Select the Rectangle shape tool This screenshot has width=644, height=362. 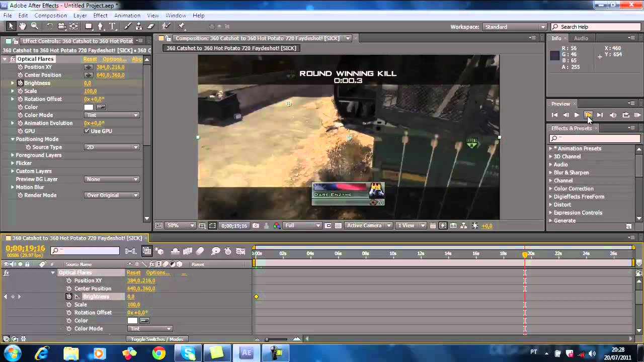[89, 26]
